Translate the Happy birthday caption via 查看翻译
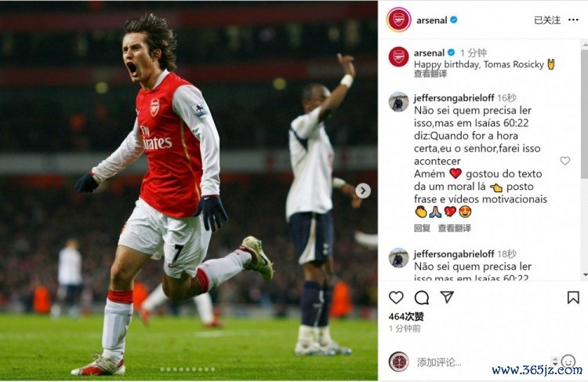588x382 pixels. [x=430, y=74]
